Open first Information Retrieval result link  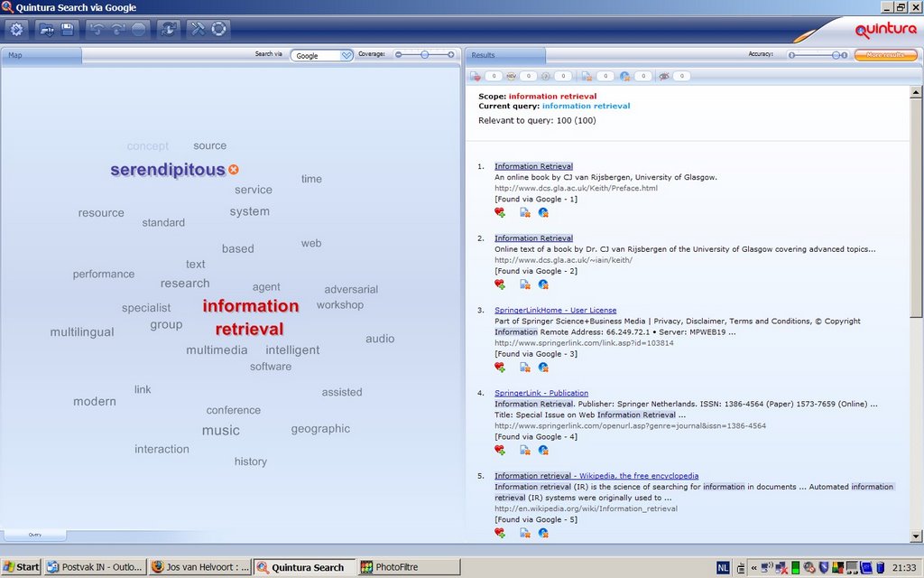coord(533,166)
